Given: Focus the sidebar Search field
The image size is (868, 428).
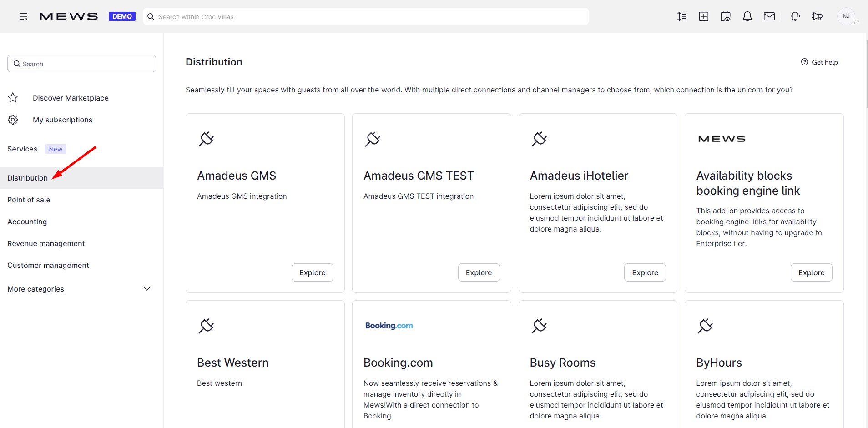Looking at the screenshot, I should 81,64.
